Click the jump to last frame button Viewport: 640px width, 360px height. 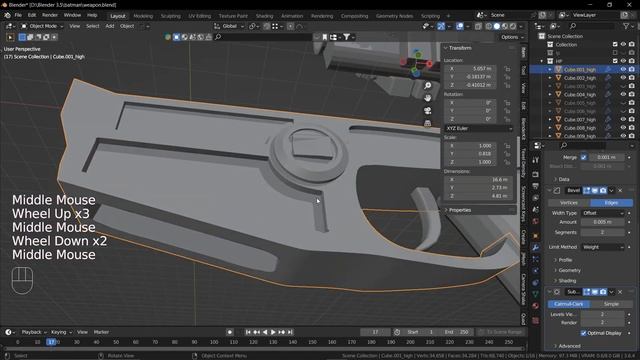(x=290, y=332)
